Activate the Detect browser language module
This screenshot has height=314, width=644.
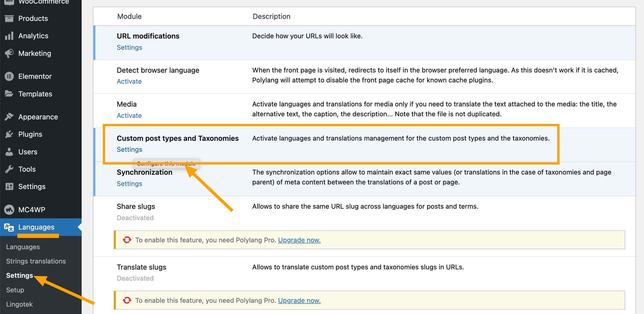129,81
